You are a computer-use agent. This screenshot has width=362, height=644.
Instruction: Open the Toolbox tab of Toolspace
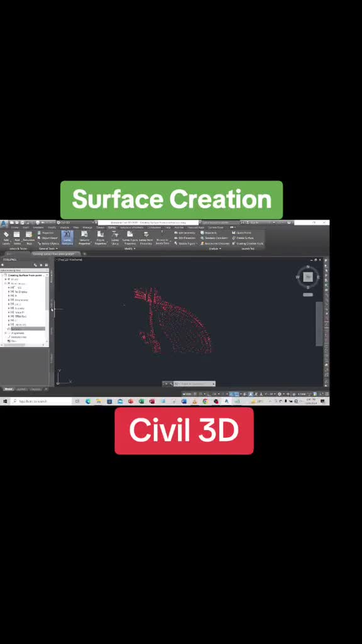click(52, 358)
